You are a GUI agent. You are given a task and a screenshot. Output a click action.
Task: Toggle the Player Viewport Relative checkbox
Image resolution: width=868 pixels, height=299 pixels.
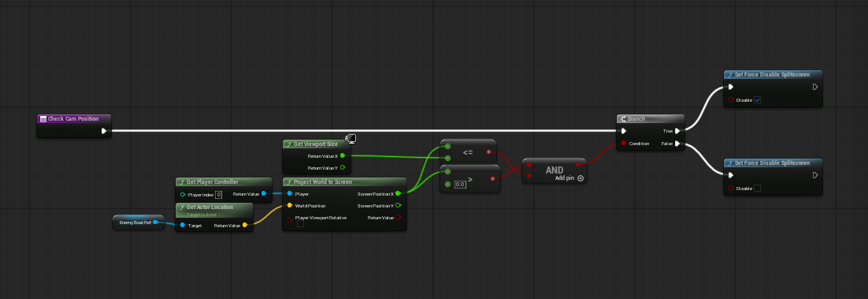pos(301,224)
